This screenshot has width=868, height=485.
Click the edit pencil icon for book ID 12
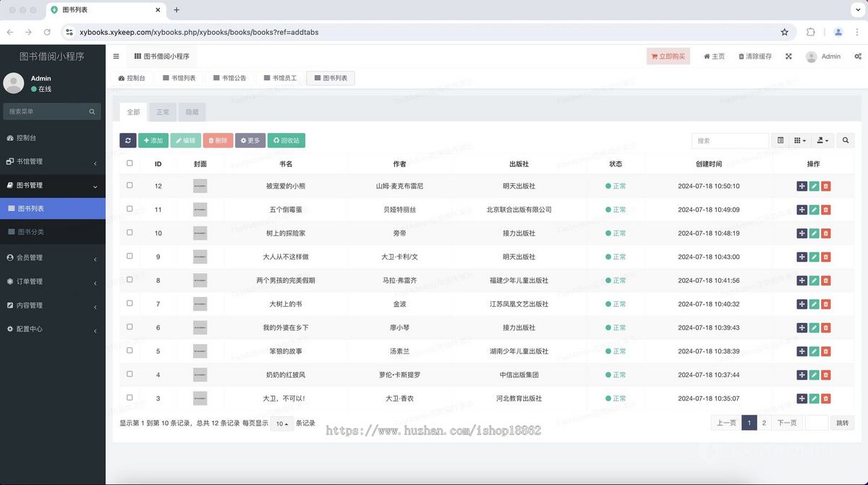[813, 185]
